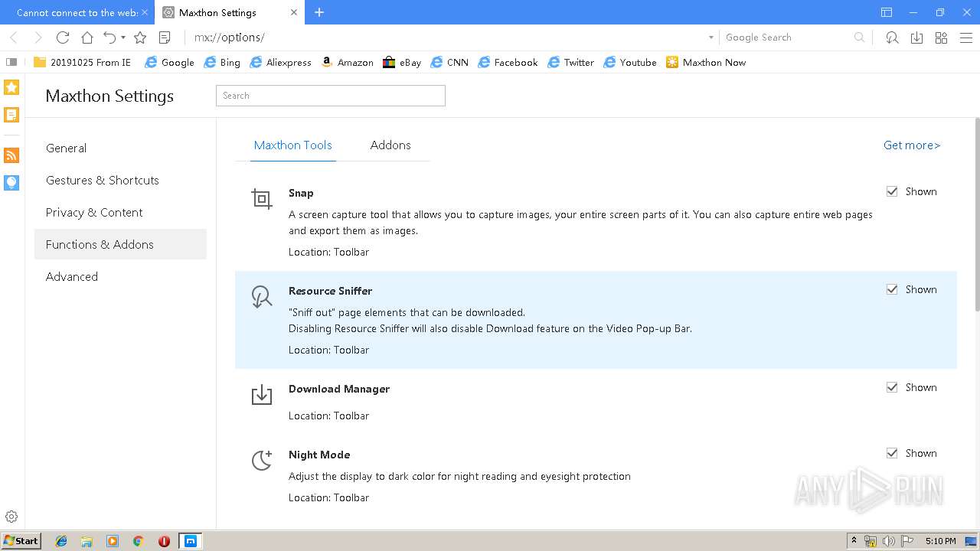Screen dimensions: 980x551
Task: Click the volume speaker tray icon
Action: click(x=888, y=541)
